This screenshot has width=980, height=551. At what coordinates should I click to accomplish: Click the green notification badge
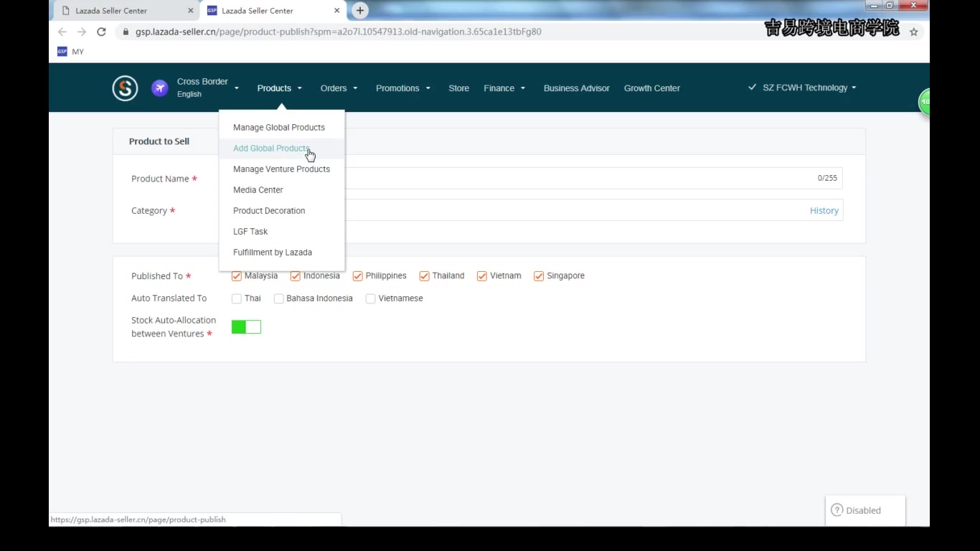coord(924,101)
